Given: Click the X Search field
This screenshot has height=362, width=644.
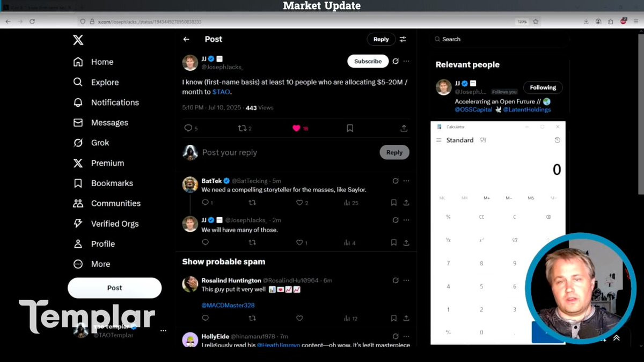Looking at the screenshot, I should pyautogui.click(x=498, y=39).
